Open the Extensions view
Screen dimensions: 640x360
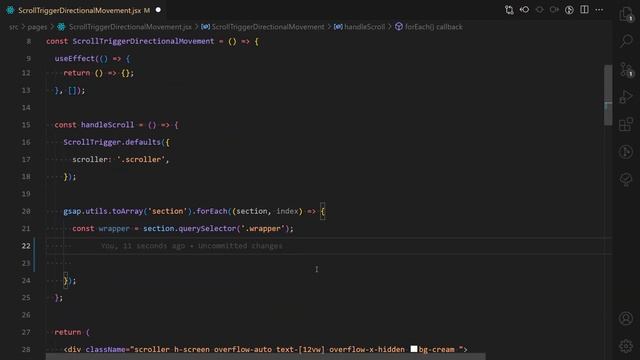click(626, 124)
